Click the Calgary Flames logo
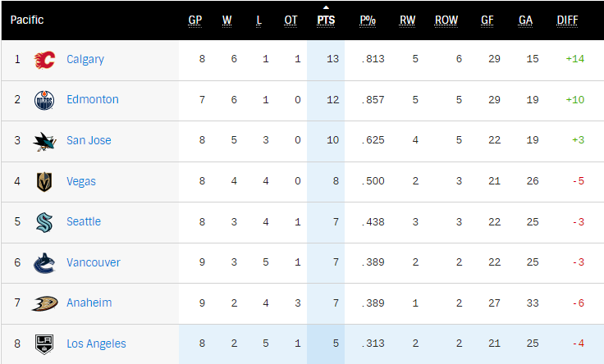604x364 pixels. [44, 60]
